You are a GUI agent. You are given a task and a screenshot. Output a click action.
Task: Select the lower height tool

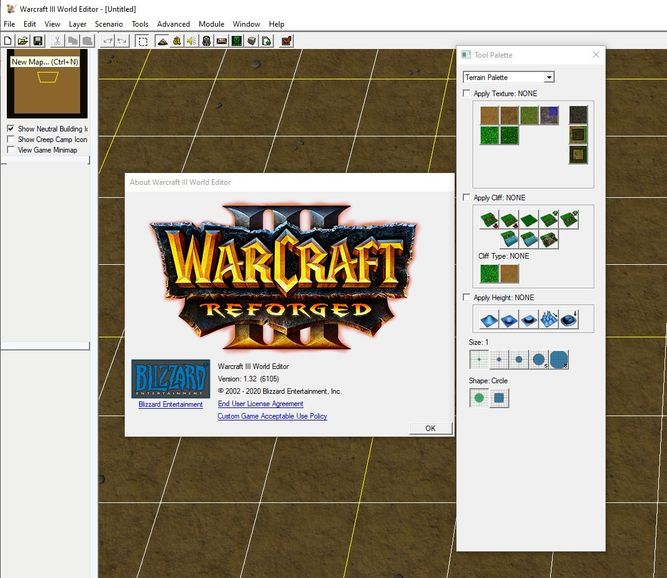pyautogui.click(x=509, y=319)
